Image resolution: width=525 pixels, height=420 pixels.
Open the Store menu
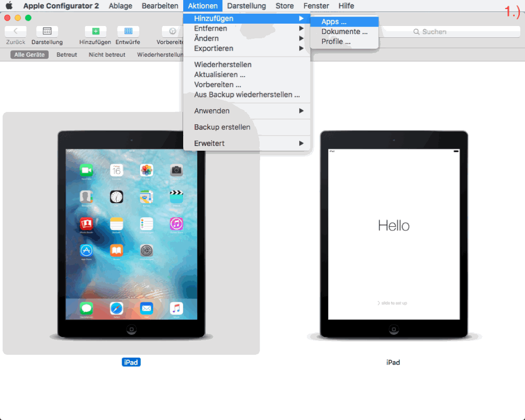(285, 6)
